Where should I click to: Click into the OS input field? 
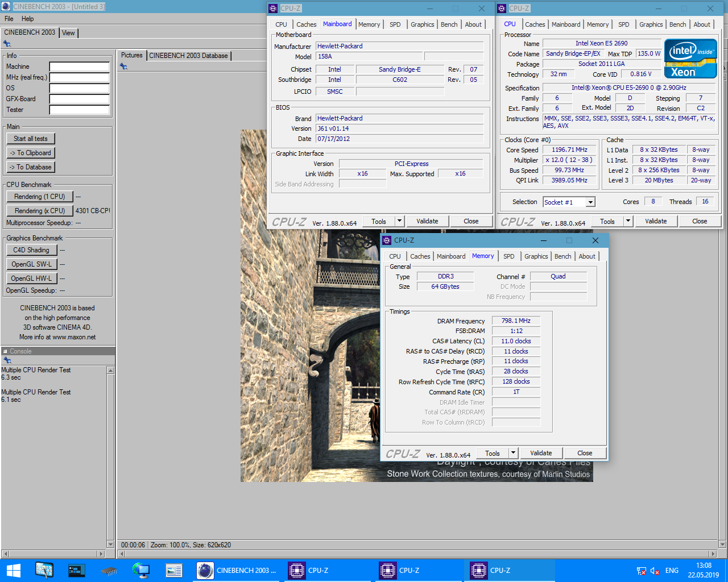79,88
